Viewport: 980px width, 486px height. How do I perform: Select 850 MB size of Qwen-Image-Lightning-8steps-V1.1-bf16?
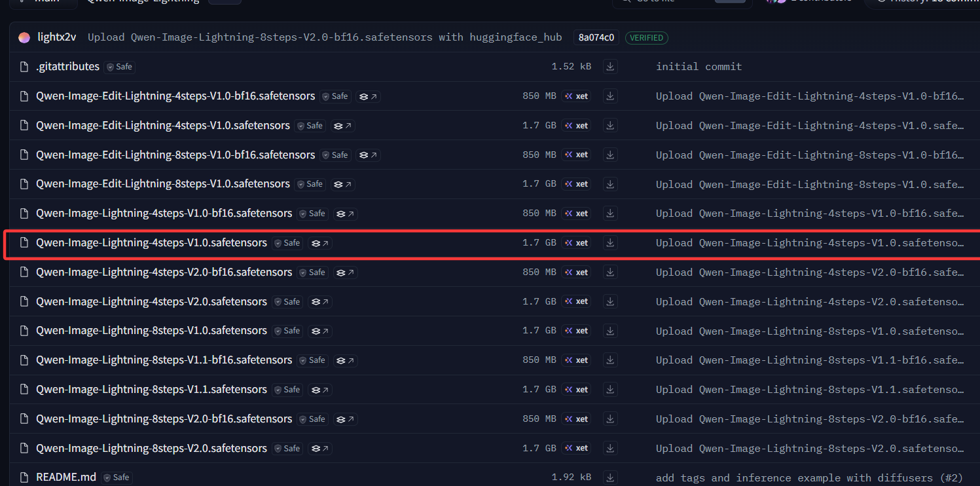tap(539, 360)
